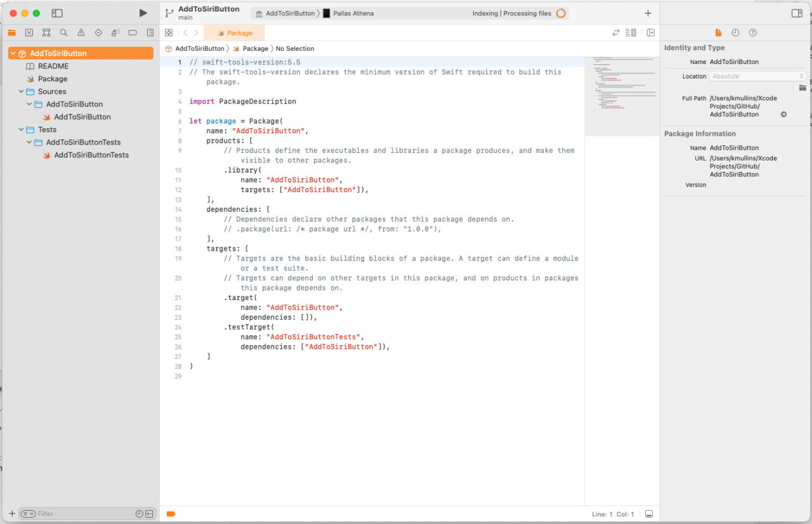Open the History inspector clock icon

(735, 32)
